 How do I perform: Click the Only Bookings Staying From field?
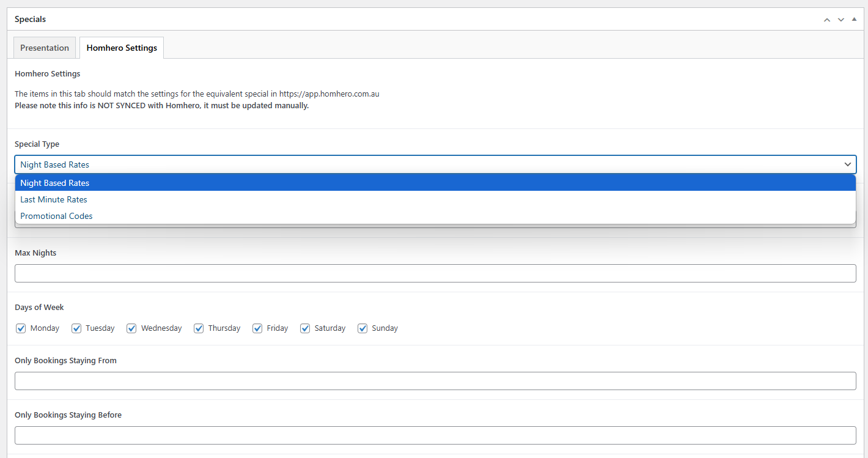[x=435, y=381]
